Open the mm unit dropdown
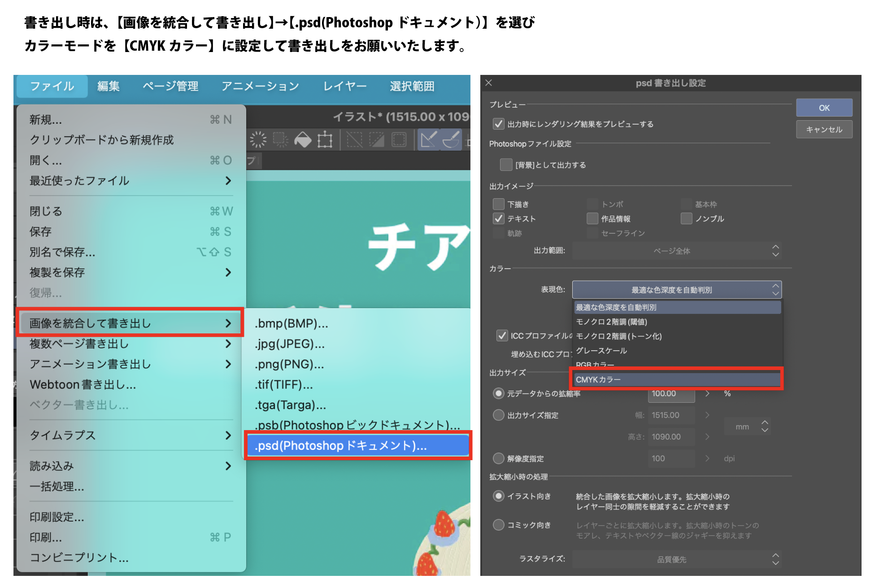Image resolution: width=879 pixels, height=588 pixels. point(747,427)
